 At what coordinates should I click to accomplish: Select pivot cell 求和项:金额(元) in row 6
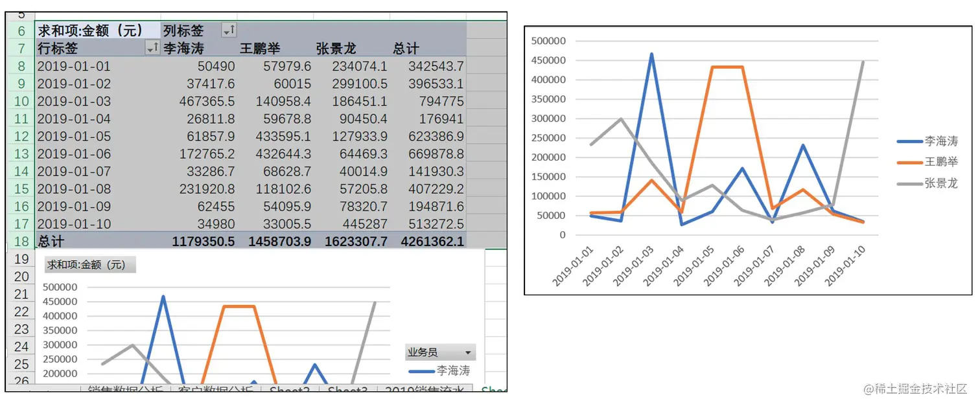97,30
